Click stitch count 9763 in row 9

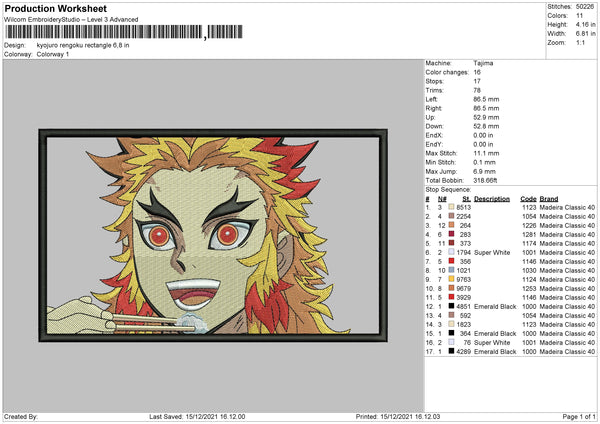(464, 279)
